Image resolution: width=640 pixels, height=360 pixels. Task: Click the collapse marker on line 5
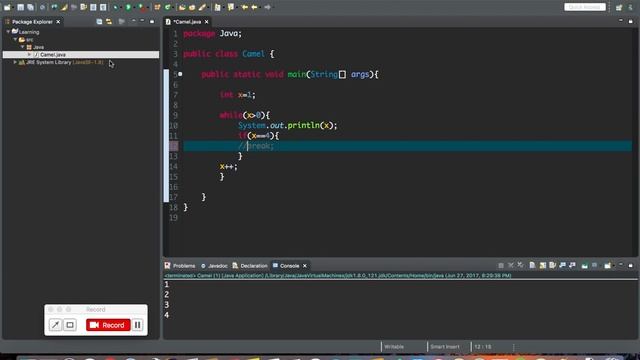(180, 74)
